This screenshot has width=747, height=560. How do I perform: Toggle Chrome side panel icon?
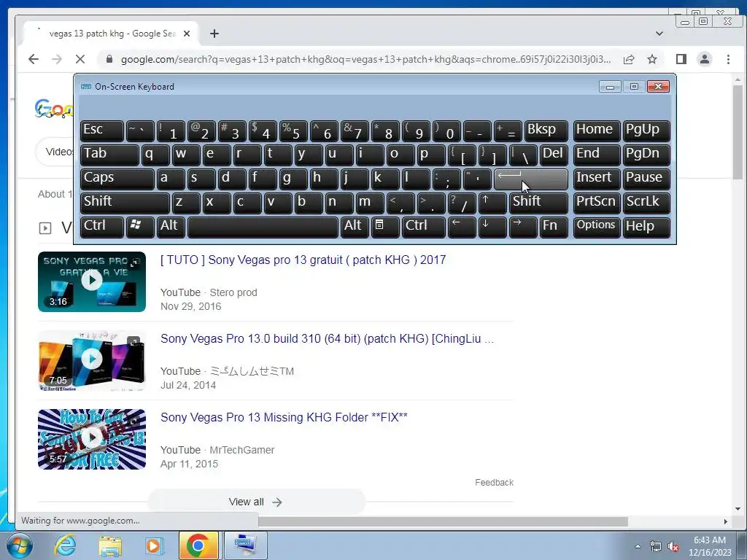pos(681,59)
